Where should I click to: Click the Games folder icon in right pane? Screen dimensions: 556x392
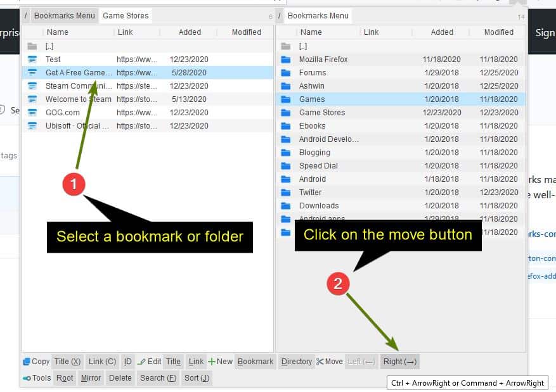287,99
